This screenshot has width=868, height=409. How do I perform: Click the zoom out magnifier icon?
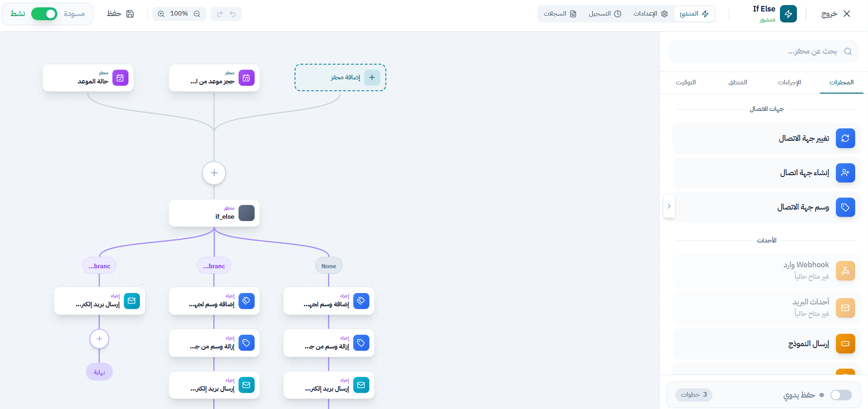point(197,14)
